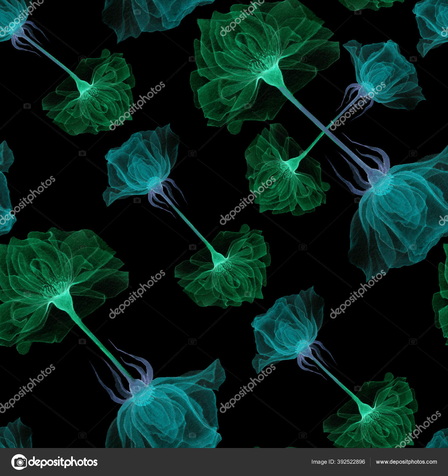This screenshot has width=448, height=476.
Task: Select the small green rose near top left
Action: pyautogui.click(x=90, y=92)
